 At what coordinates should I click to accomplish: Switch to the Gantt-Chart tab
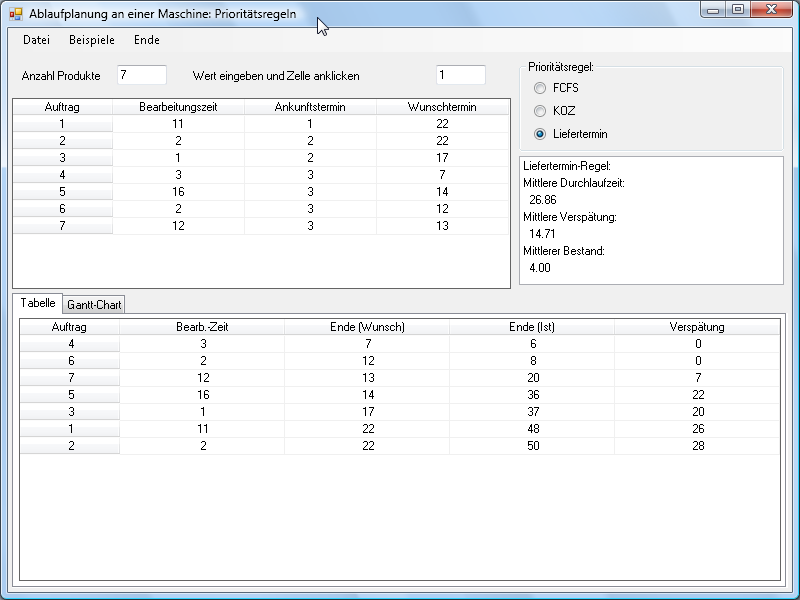pos(95,304)
